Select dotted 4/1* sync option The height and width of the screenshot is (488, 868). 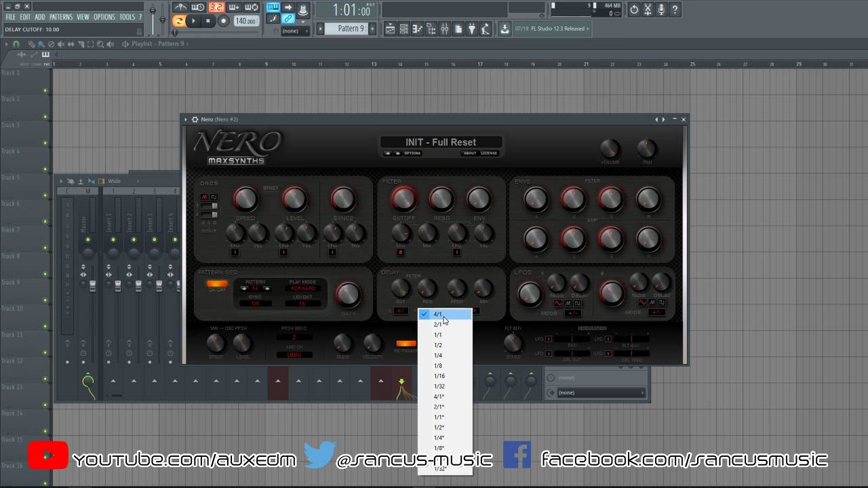pos(445,396)
